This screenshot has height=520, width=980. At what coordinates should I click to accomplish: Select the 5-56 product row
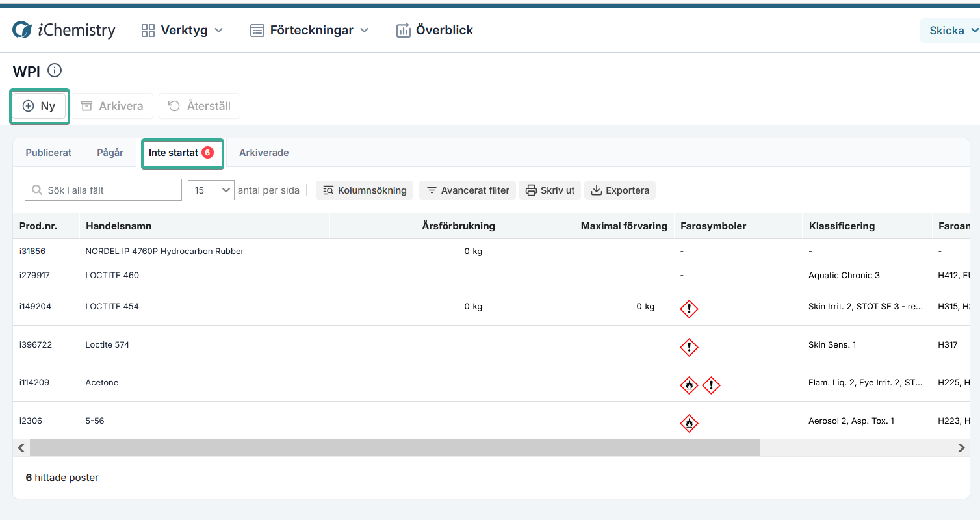tap(491, 421)
